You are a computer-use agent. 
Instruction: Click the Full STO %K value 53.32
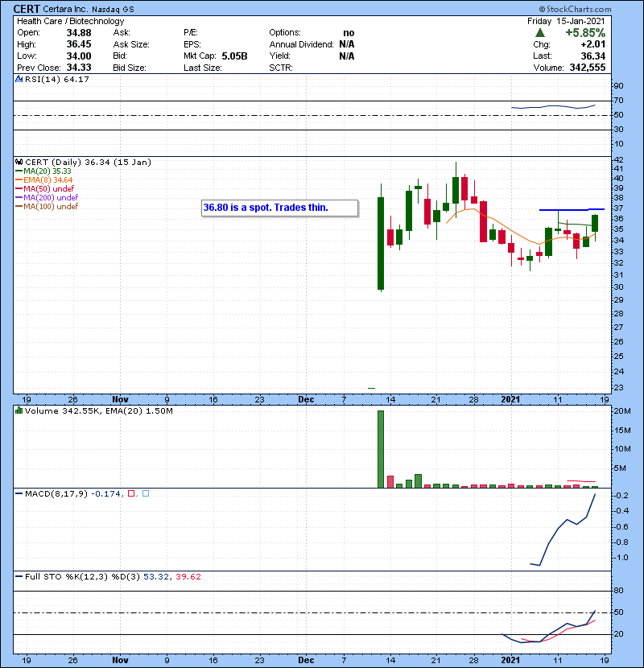(155, 576)
